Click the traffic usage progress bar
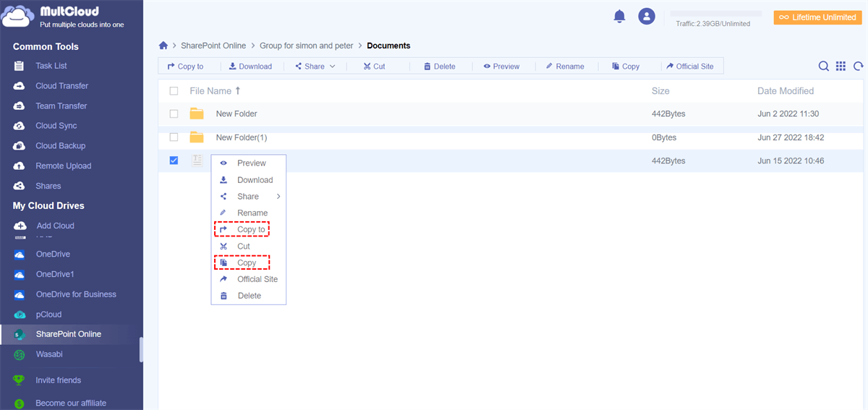 (x=716, y=14)
